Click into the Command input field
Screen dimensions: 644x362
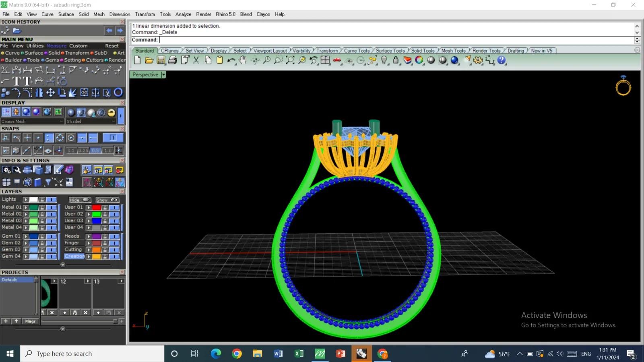(x=396, y=40)
